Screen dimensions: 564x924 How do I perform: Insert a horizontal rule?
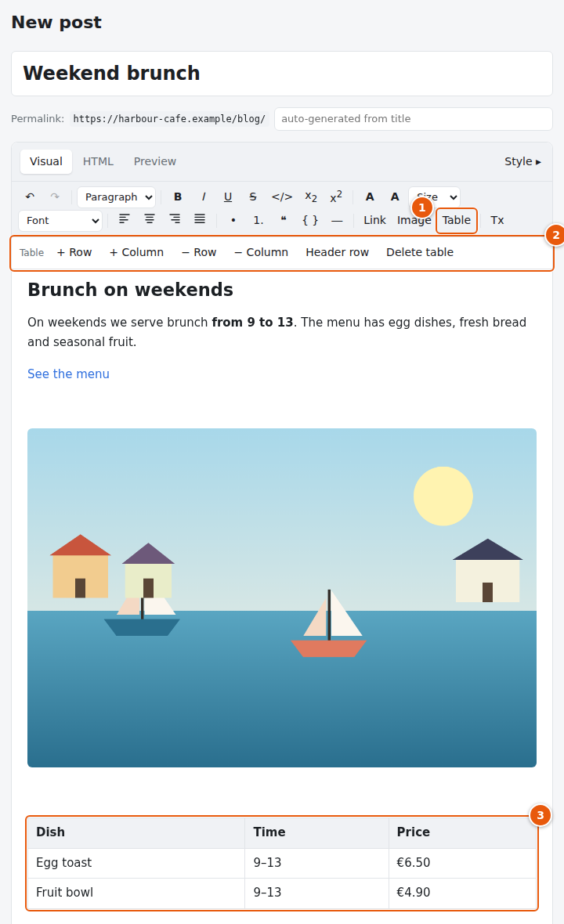pos(337,220)
